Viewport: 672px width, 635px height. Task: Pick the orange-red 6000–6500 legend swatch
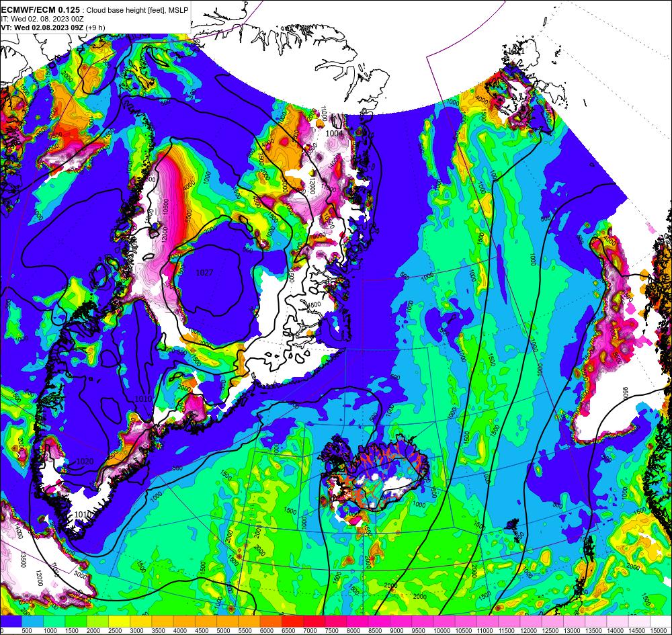click(x=271, y=621)
